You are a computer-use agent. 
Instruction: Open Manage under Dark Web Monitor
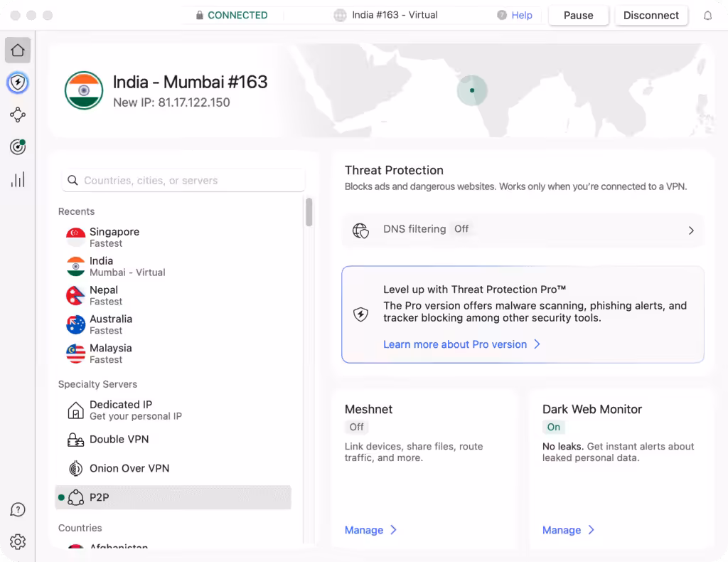pyautogui.click(x=568, y=530)
